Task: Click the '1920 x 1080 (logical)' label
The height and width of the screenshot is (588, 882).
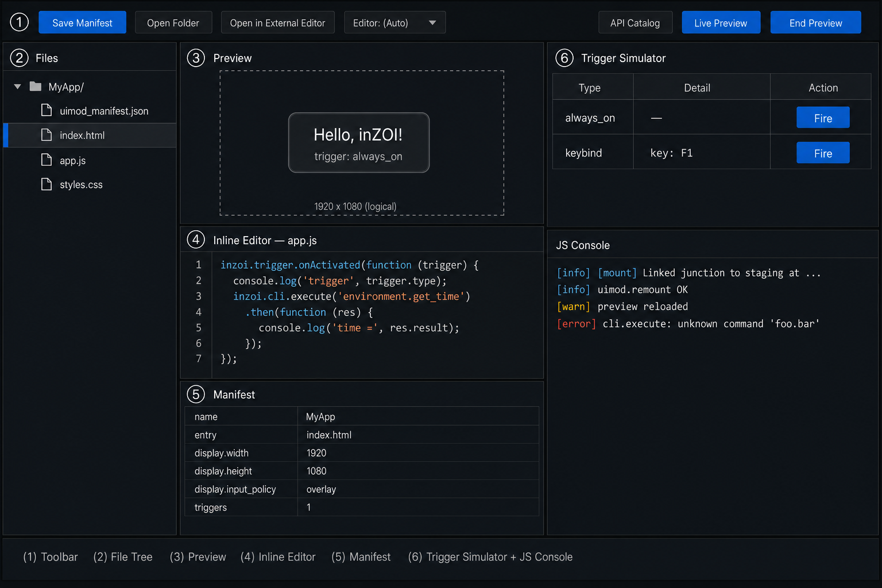Action: [355, 206]
